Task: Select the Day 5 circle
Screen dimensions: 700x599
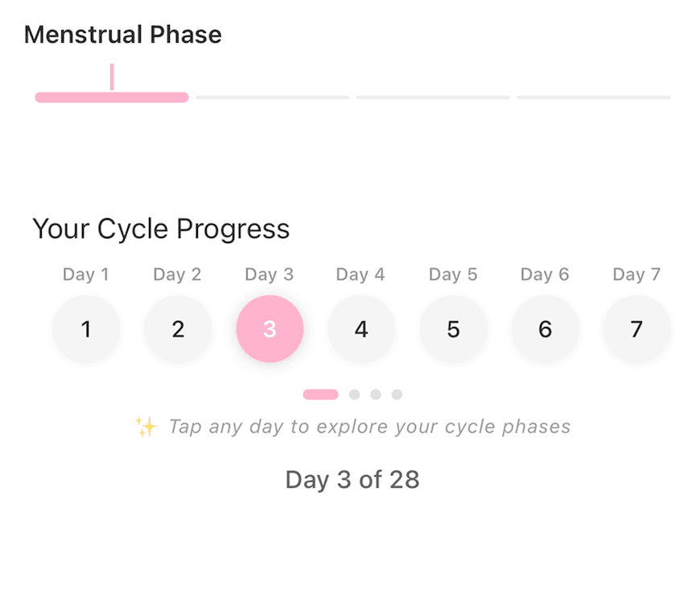Action: pos(453,328)
